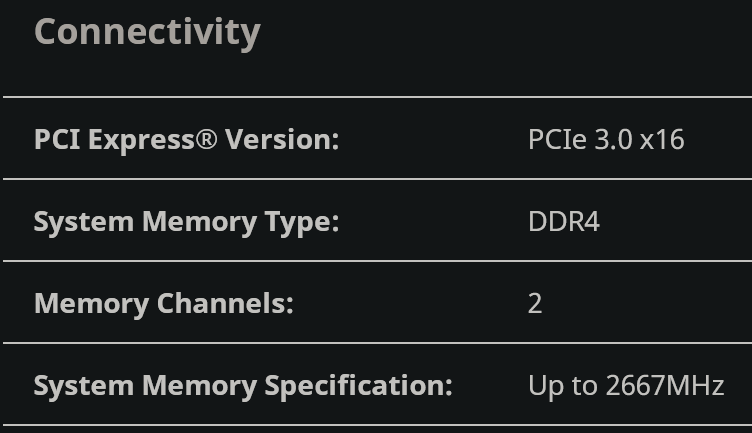This screenshot has width=752, height=433.
Task: Click the divider line below Connectivity heading
Action: (377, 97)
